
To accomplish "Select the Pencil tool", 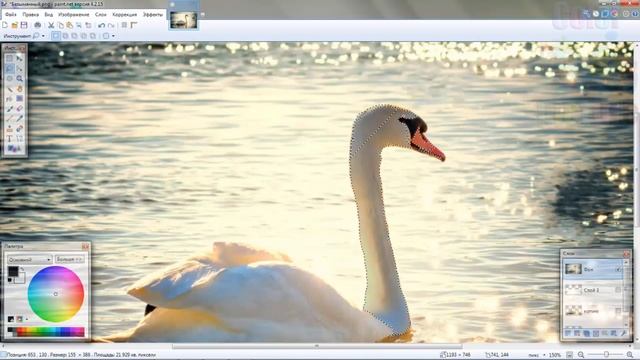I will click(x=9, y=118).
